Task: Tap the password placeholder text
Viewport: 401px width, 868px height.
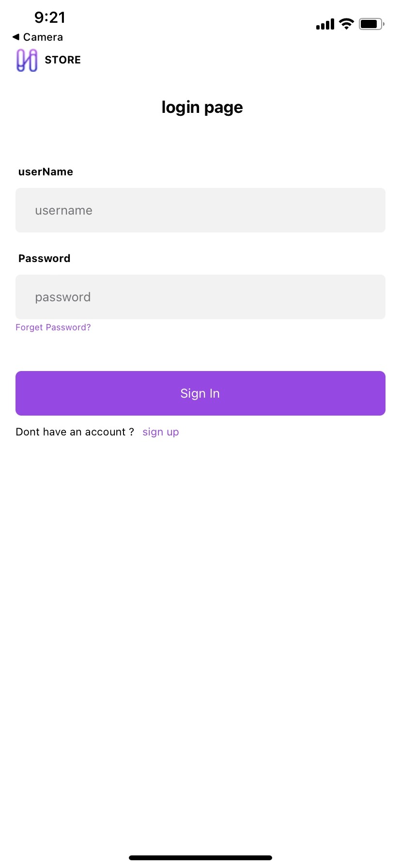Action: (63, 297)
